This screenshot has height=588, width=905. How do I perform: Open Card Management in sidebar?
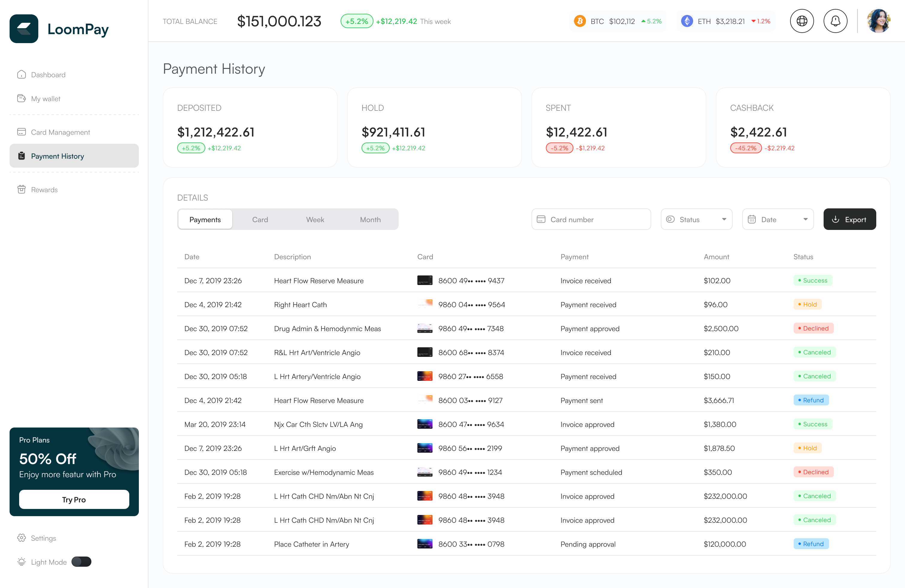(x=60, y=132)
